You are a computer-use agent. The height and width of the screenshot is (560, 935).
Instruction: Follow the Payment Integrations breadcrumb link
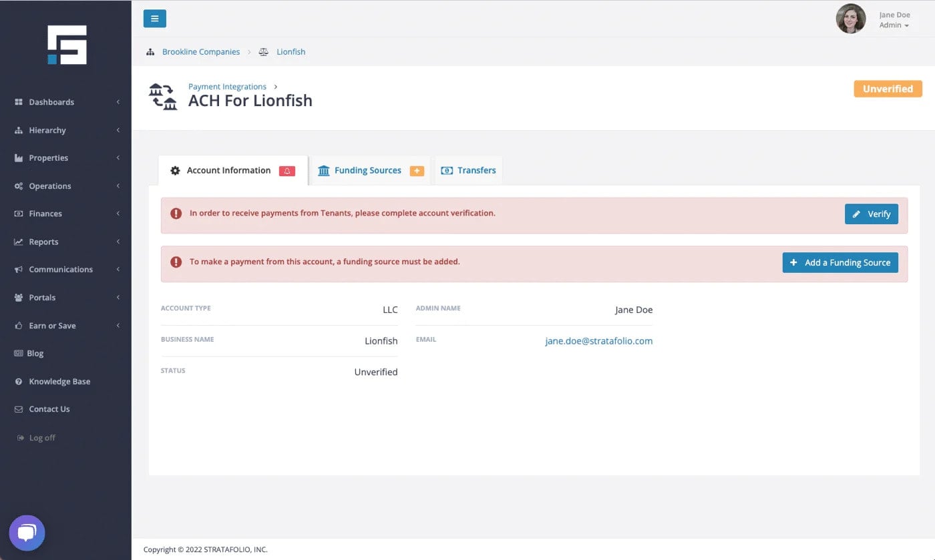pyautogui.click(x=227, y=87)
